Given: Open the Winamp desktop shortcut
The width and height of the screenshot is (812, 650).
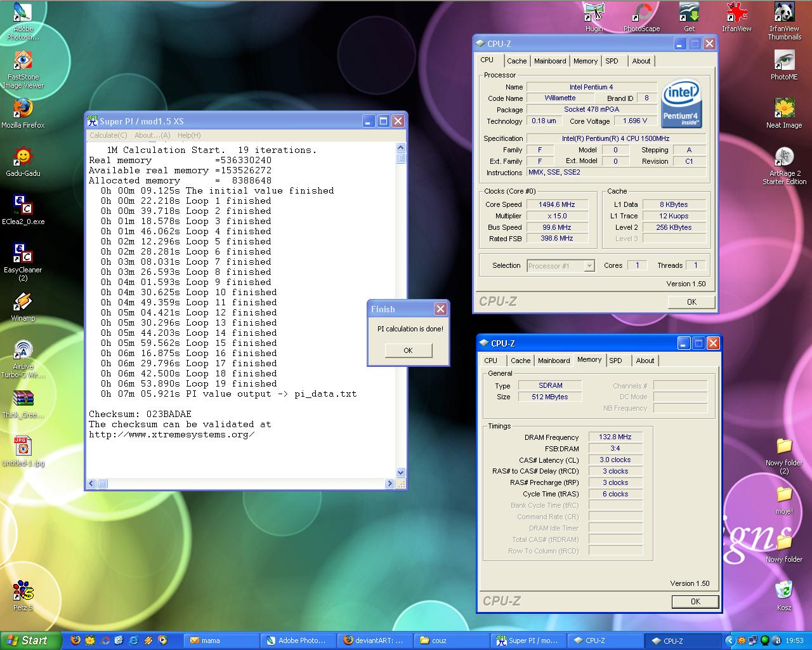Looking at the screenshot, I should (23, 303).
